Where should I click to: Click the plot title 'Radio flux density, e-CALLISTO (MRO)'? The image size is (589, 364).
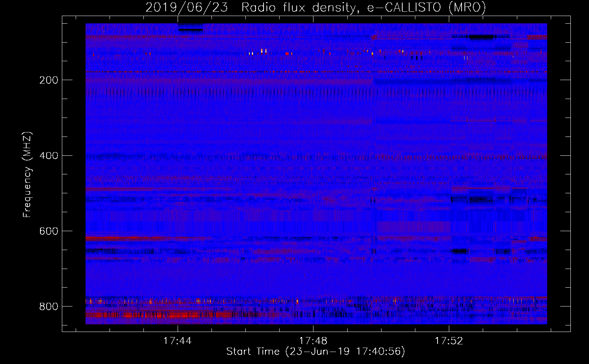click(364, 7)
